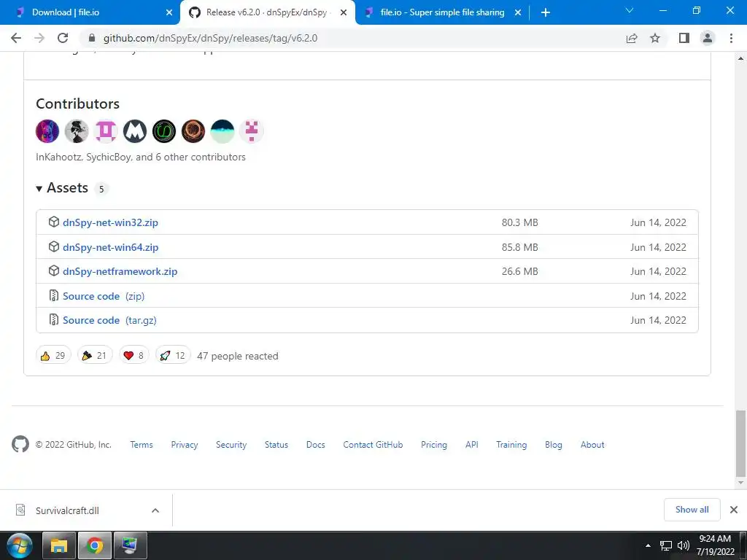Download Source code (tar.gz)
747x560 pixels.
[109, 320]
